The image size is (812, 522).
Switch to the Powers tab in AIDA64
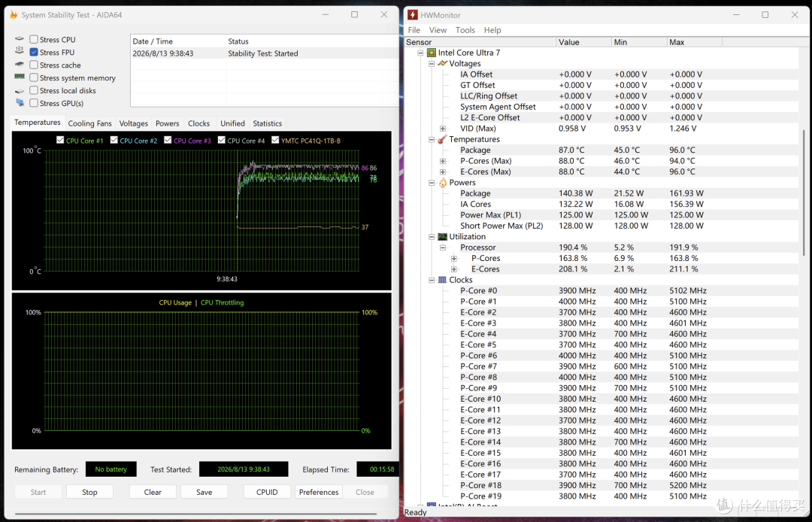[x=167, y=123]
